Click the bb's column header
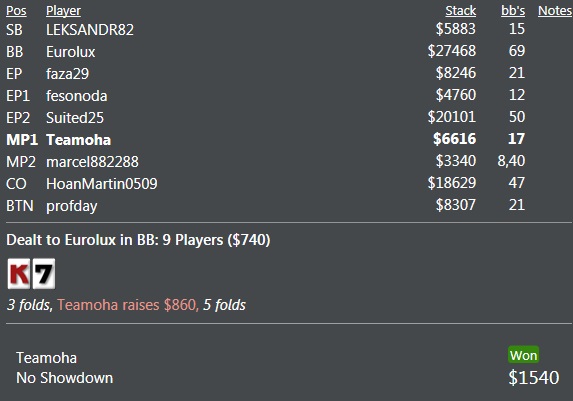The image size is (573, 401). (x=513, y=11)
